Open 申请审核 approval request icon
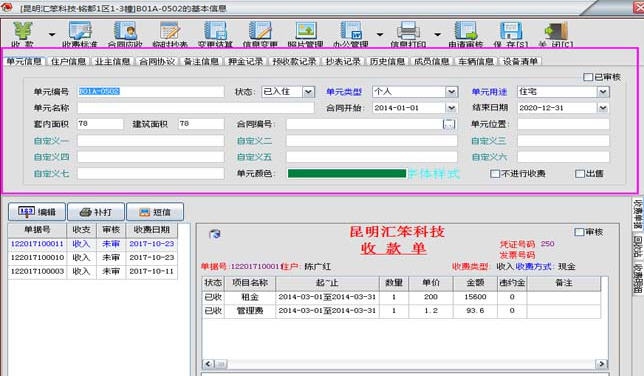The image size is (644, 376). click(465, 34)
